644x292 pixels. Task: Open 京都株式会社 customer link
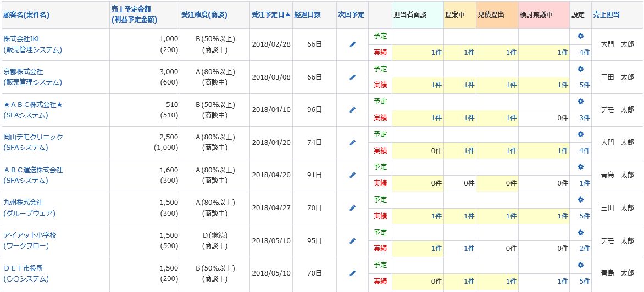tap(23, 72)
